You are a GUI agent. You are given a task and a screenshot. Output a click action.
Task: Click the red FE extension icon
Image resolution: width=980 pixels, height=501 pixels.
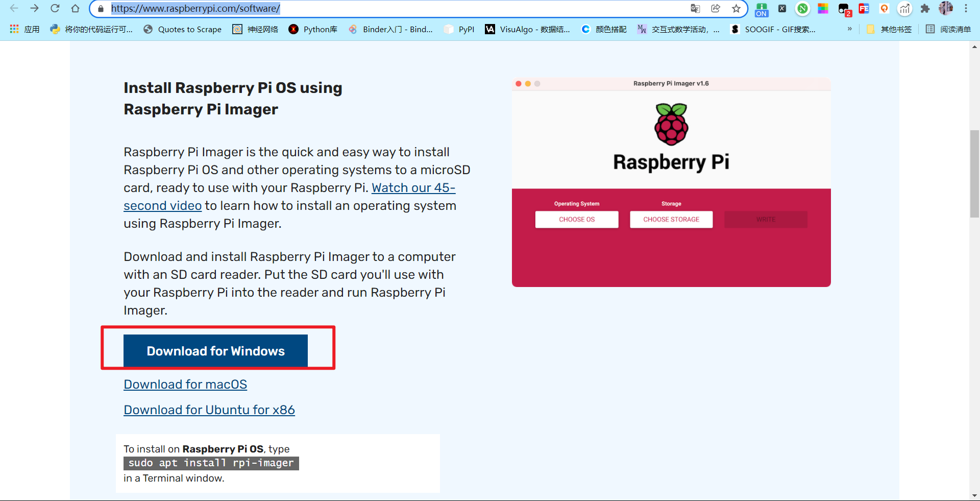[x=864, y=8]
